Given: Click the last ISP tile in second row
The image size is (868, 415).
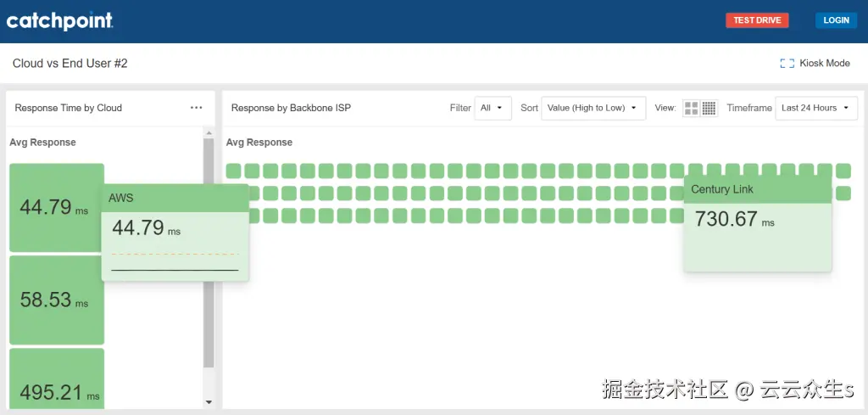Looking at the screenshot, I should pyautogui.click(x=843, y=193).
